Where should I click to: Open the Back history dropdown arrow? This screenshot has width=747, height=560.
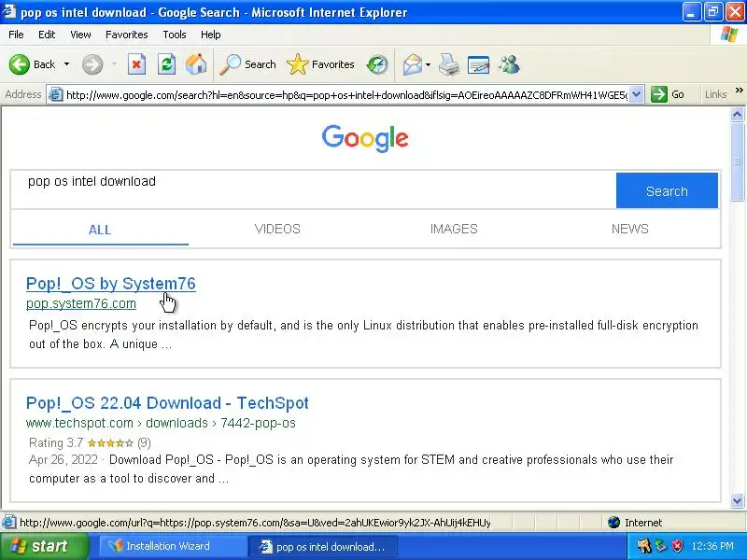point(66,64)
